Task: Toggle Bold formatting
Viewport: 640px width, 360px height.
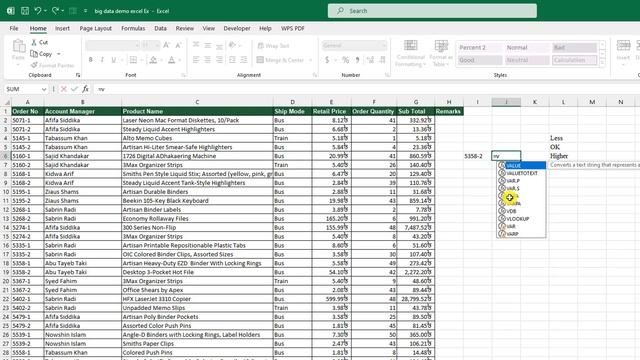Action: click(90, 60)
